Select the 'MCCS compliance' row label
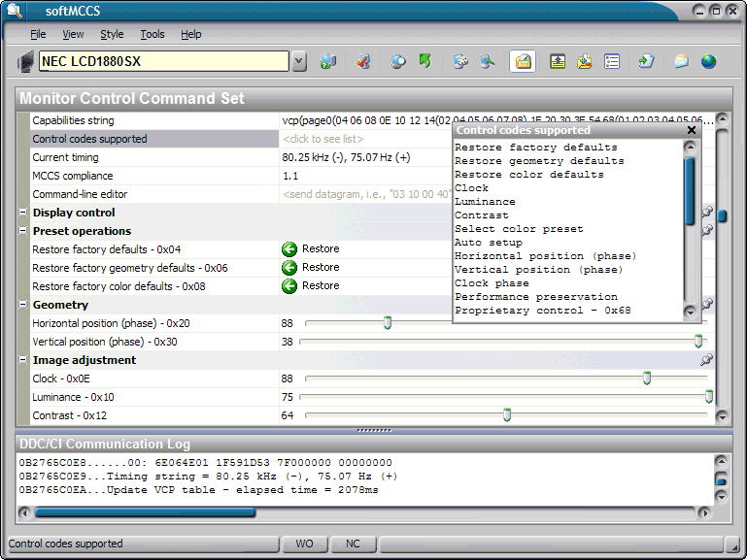Viewport: 747px width, 560px height. 73,176
